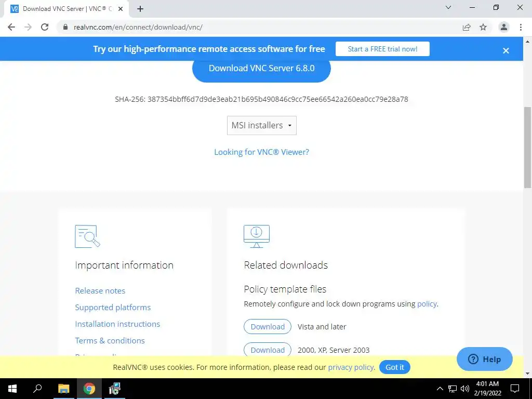View site security lock info

click(x=65, y=27)
